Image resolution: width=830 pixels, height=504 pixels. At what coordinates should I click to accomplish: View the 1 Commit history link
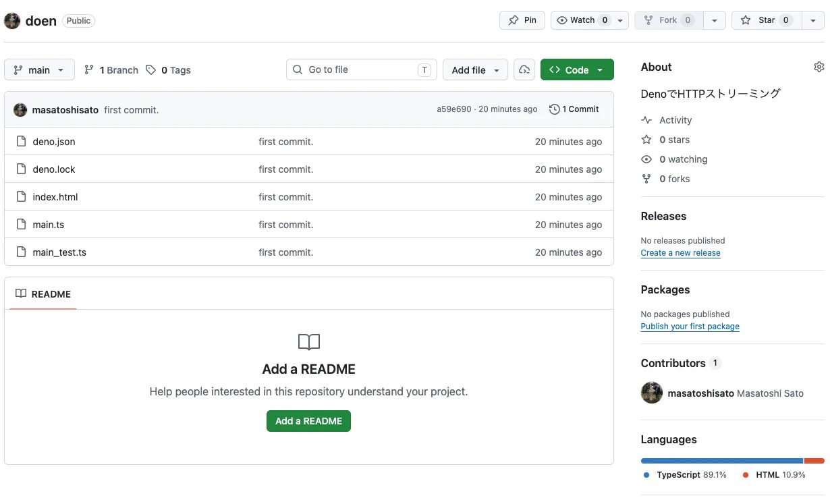(x=574, y=109)
